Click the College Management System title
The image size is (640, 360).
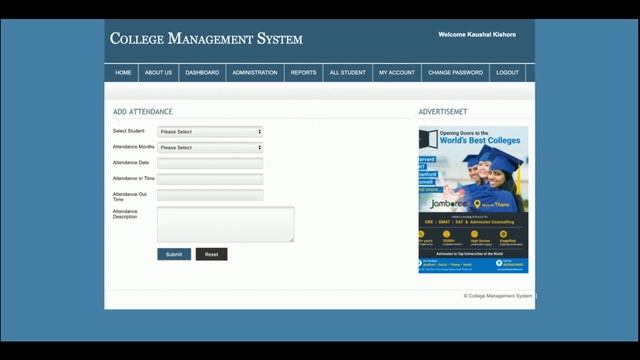click(x=206, y=39)
